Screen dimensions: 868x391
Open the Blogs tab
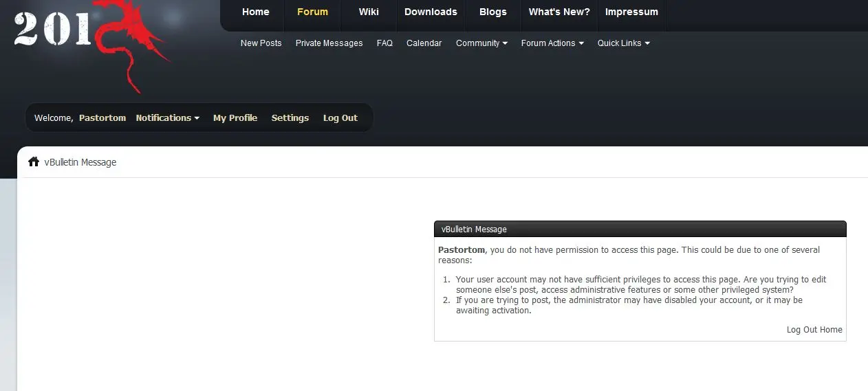tap(492, 12)
